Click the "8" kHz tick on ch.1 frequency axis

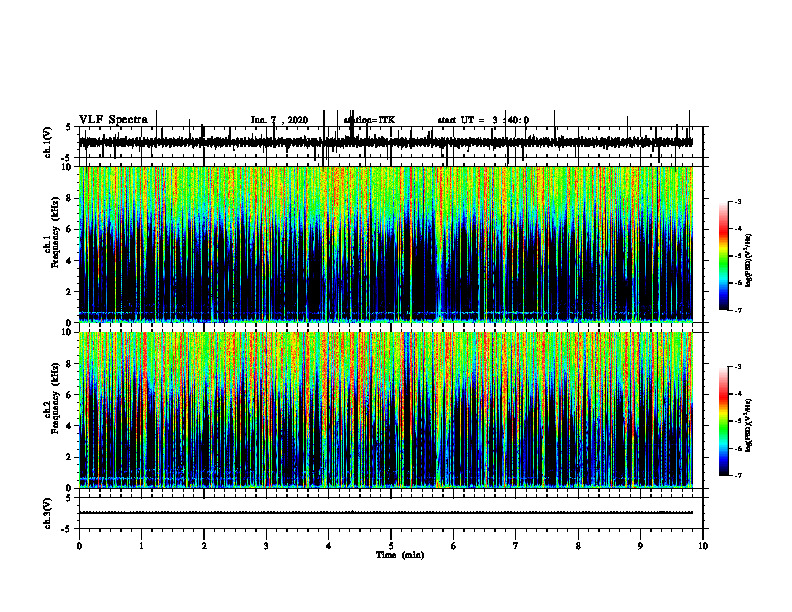(70, 198)
